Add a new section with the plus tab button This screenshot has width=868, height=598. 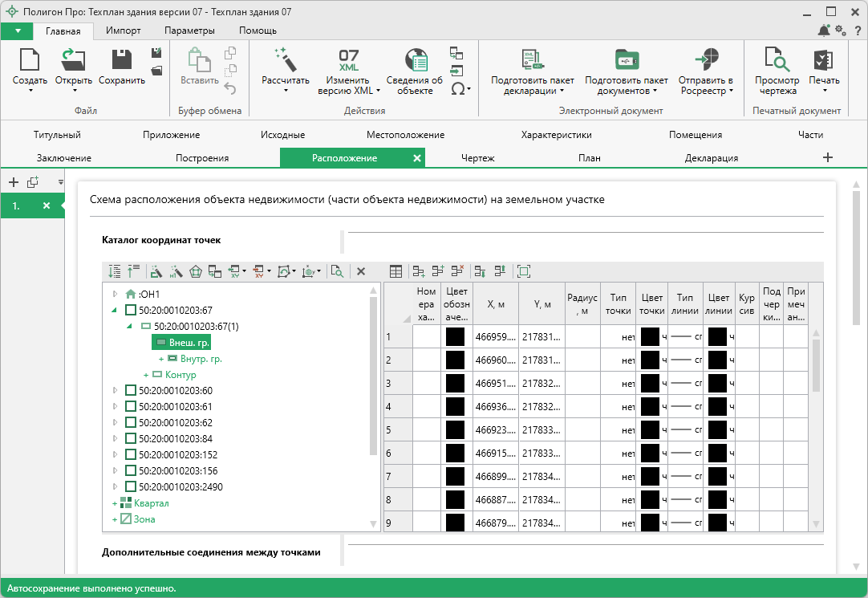tap(828, 158)
